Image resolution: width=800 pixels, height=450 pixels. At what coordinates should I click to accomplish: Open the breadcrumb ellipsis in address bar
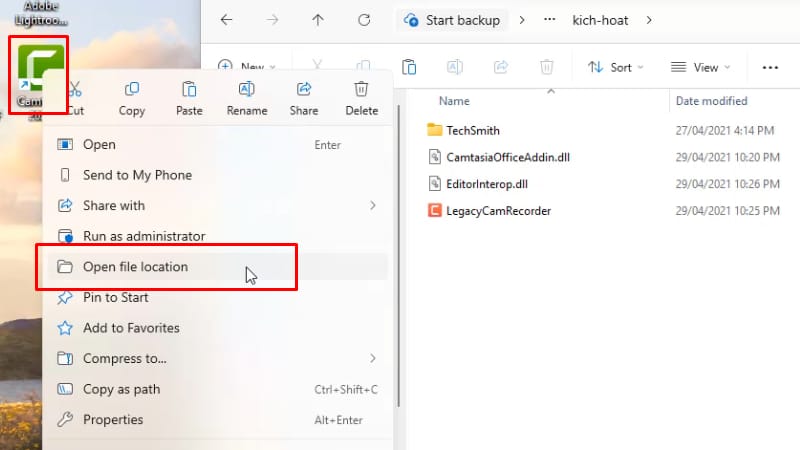[549, 20]
